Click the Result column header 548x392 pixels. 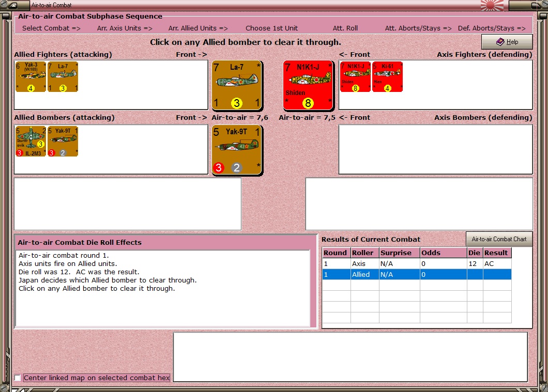coord(497,253)
